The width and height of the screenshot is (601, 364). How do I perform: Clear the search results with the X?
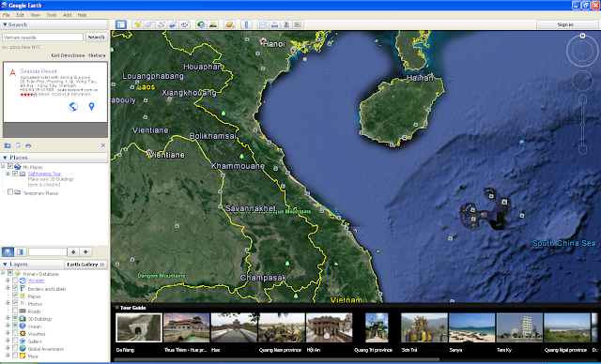(x=103, y=145)
